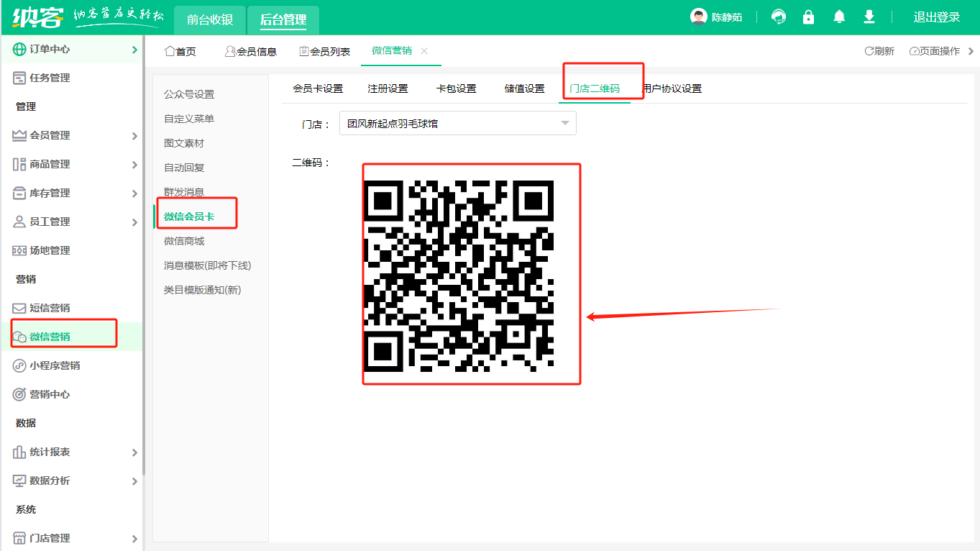Expand the 会员管理 sidebar menu
This screenshot has width=980, height=551.
pyautogui.click(x=72, y=135)
